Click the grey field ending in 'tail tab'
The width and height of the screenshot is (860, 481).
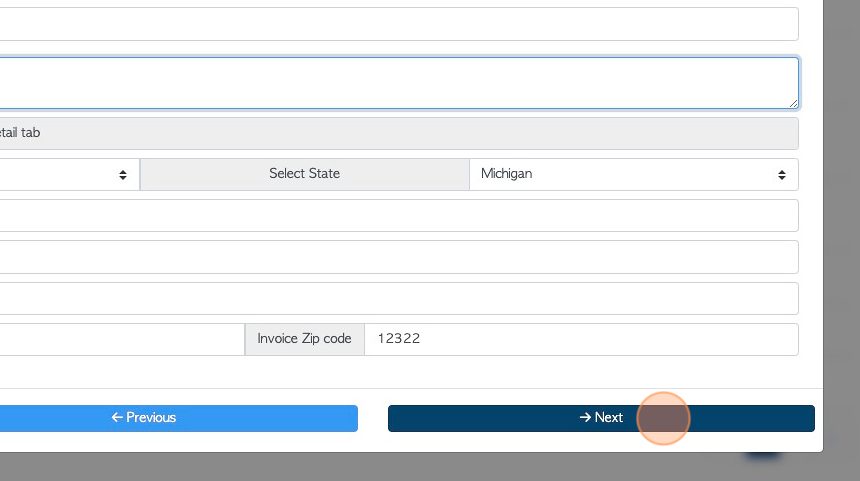tap(399, 133)
